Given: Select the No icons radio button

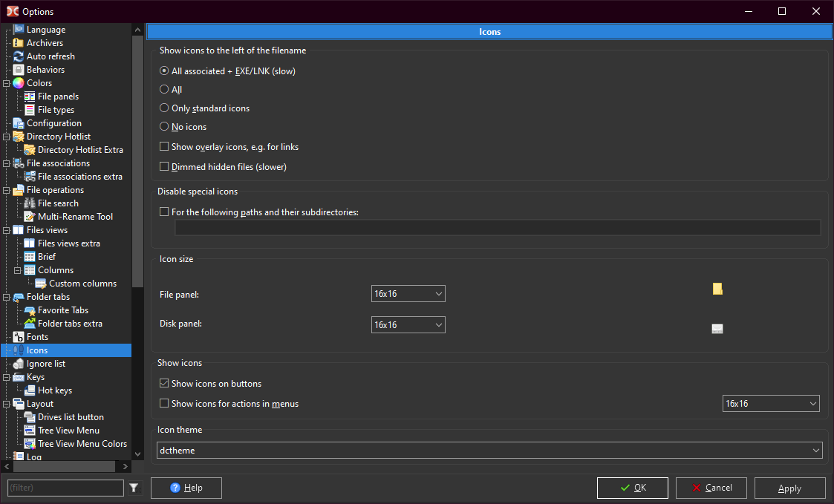Looking at the screenshot, I should click(x=164, y=127).
